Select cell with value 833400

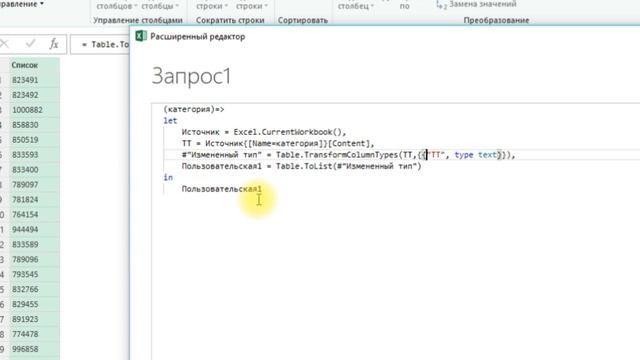34,169
